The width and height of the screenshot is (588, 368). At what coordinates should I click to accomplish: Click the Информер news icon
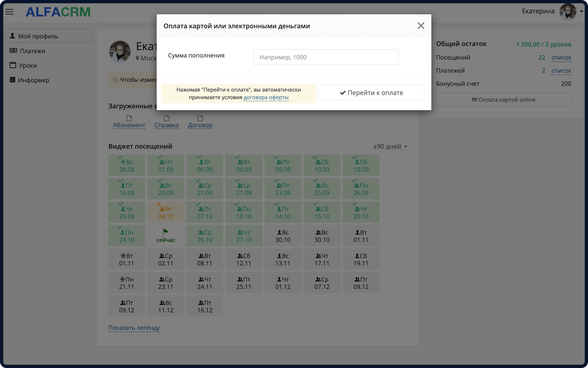click(13, 80)
